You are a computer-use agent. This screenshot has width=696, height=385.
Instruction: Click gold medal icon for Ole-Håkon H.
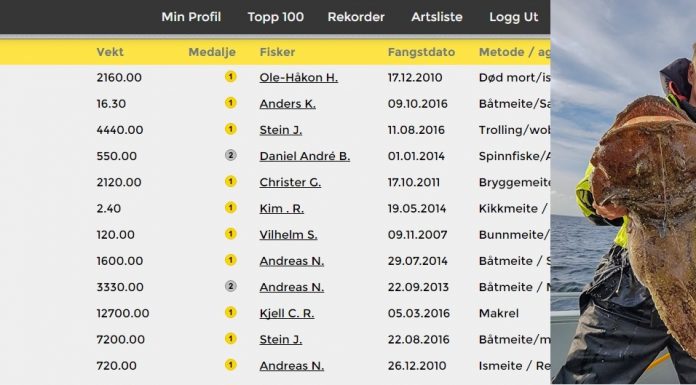pos(230,77)
